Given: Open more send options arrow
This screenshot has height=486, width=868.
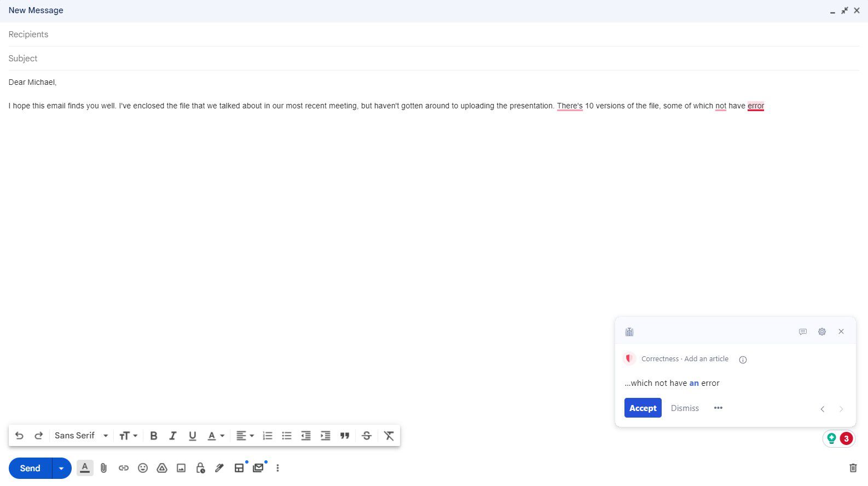Looking at the screenshot, I should click(61, 468).
